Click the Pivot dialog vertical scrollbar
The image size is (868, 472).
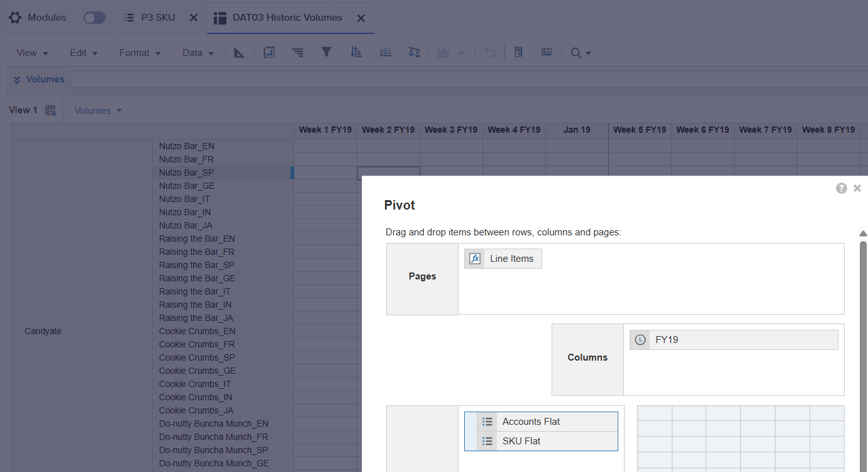863,352
